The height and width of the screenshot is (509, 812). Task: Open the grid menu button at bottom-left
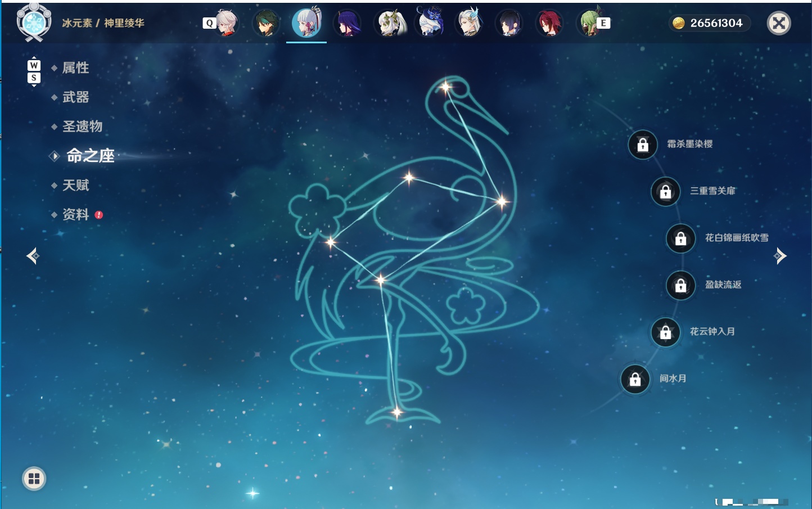(34, 479)
